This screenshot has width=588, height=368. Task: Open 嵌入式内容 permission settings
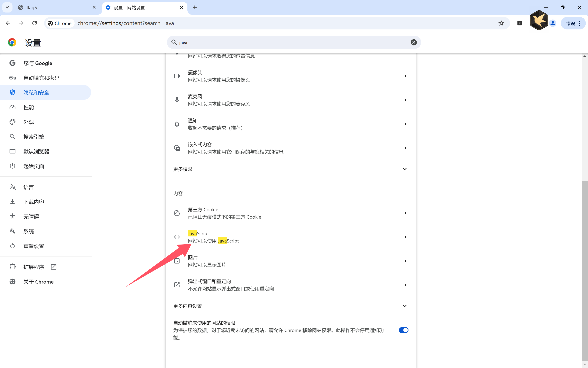click(x=291, y=148)
